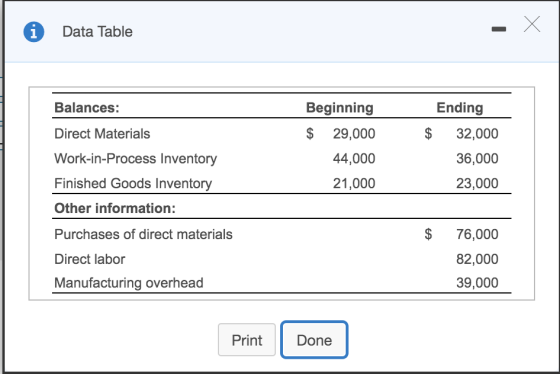The height and width of the screenshot is (374, 560).
Task: Click the manufacturing overhead value 39,000
Action: [477, 283]
